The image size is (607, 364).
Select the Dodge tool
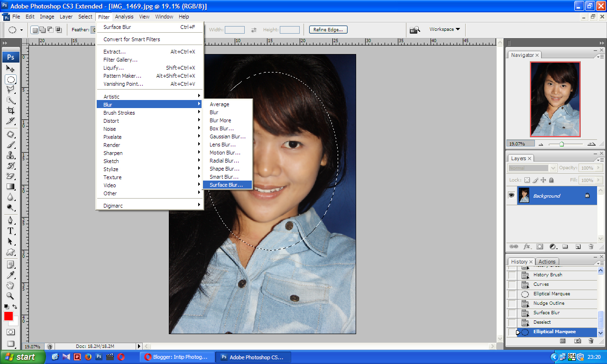pos(10,208)
